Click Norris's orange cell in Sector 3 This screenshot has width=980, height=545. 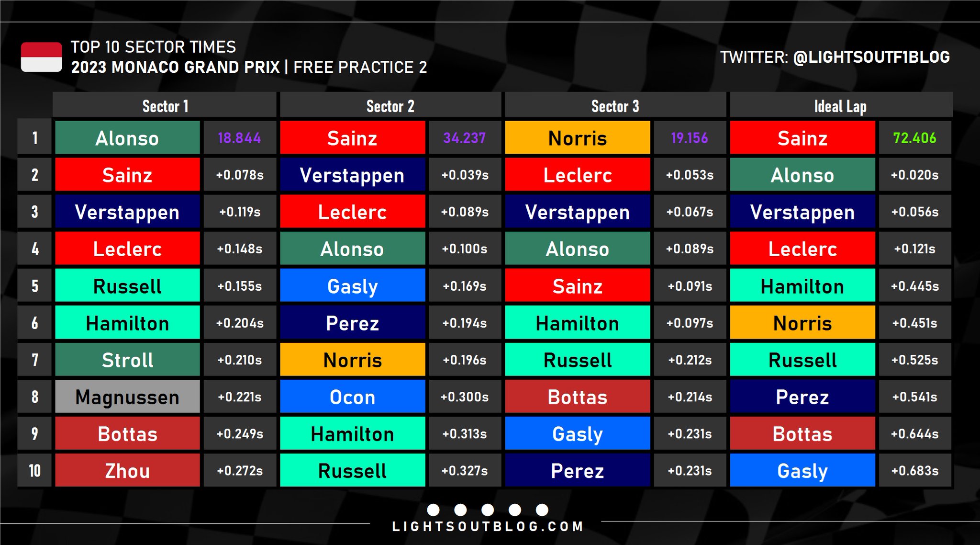(578, 138)
